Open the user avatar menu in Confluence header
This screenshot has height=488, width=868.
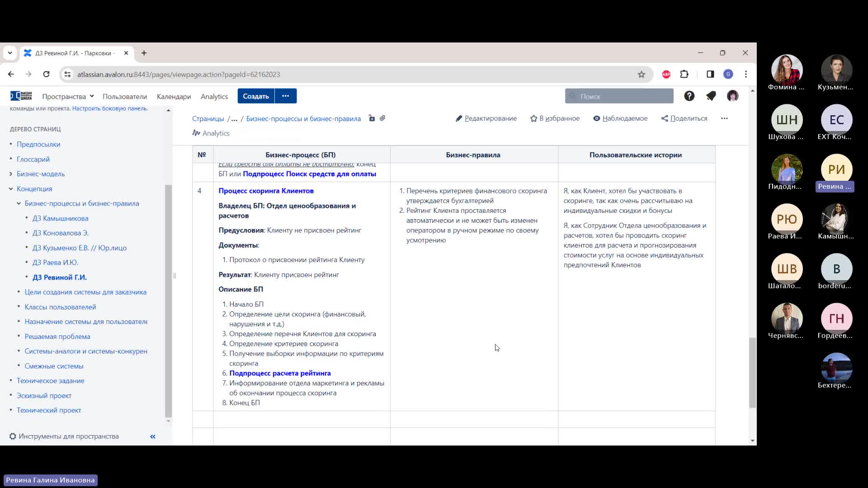732,96
